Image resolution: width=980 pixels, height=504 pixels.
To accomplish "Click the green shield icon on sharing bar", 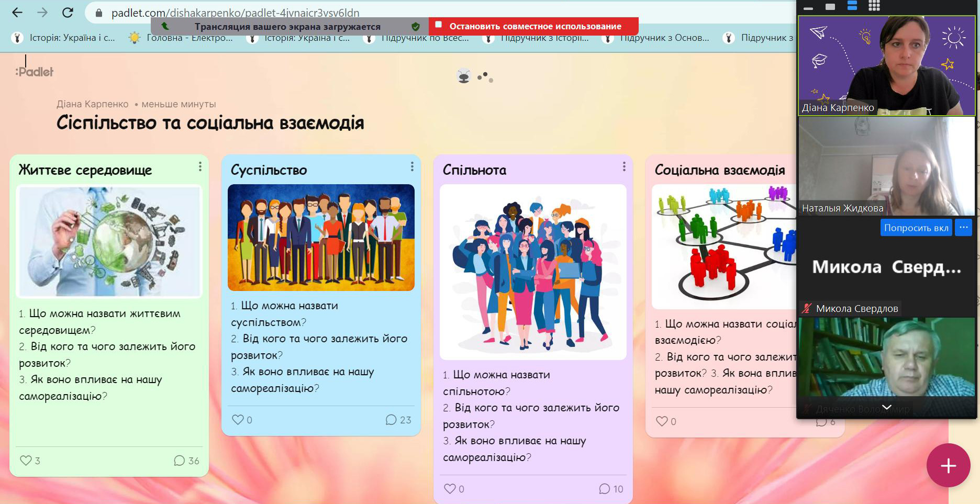I will click(416, 26).
